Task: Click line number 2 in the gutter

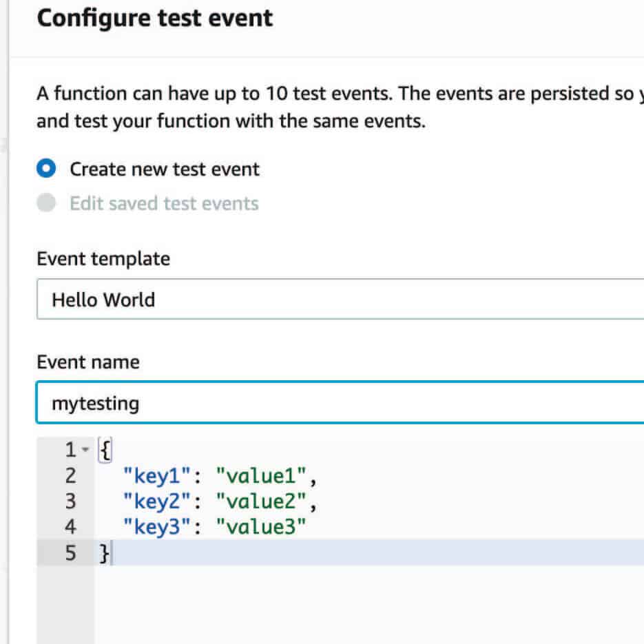Action: [71, 475]
